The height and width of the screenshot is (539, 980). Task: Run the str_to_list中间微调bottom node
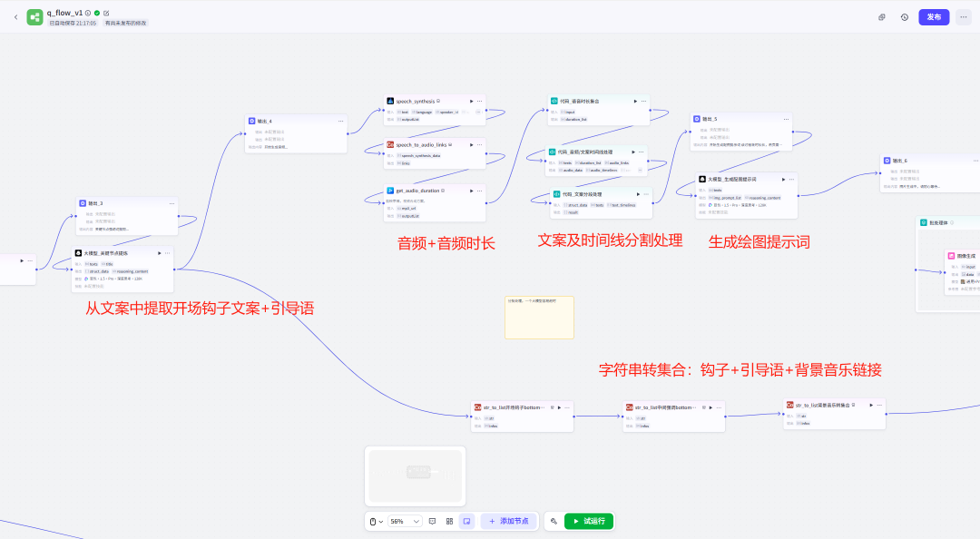point(710,407)
